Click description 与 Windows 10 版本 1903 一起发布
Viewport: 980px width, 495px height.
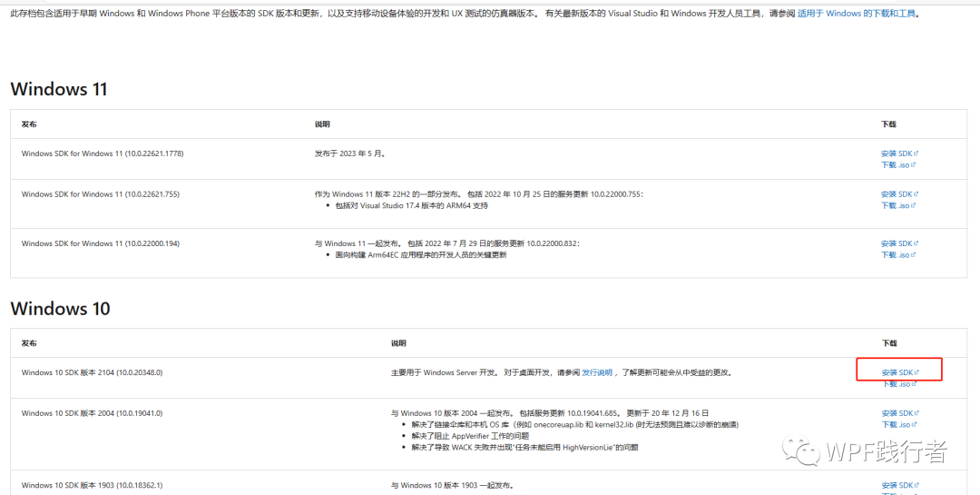click(452, 485)
